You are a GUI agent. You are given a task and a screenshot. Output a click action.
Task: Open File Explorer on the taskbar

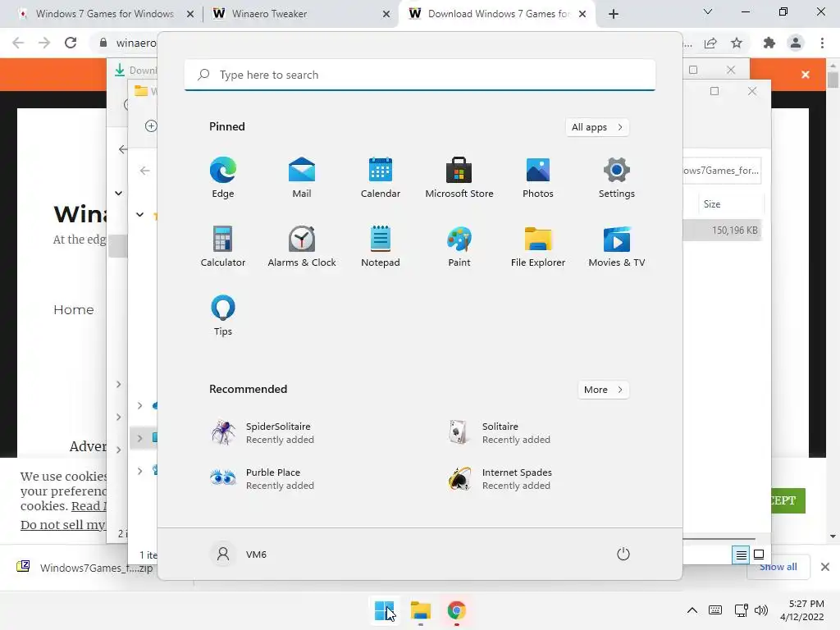coord(421,610)
